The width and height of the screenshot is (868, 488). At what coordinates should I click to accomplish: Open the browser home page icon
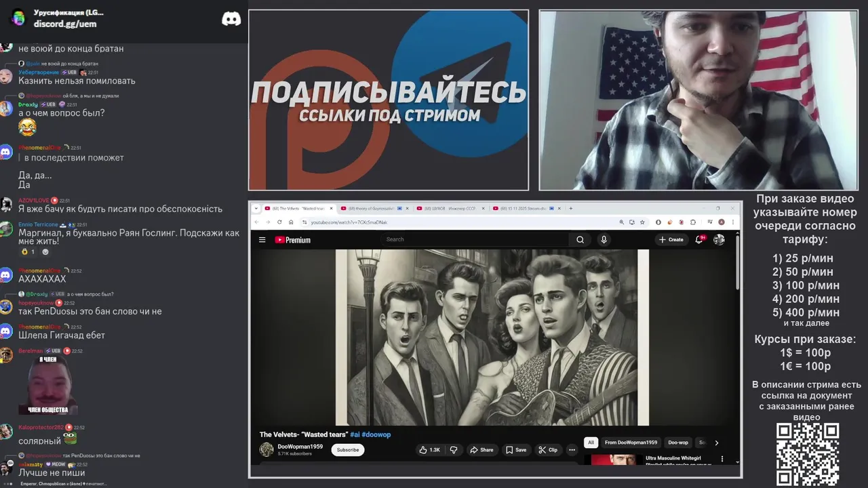(291, 222)
